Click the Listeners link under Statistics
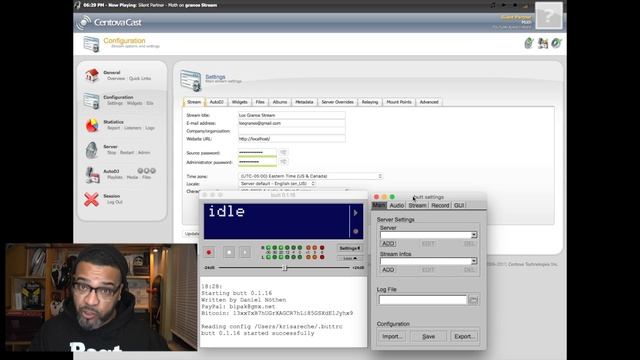This screenshot has width=640, height=360. 133,128
